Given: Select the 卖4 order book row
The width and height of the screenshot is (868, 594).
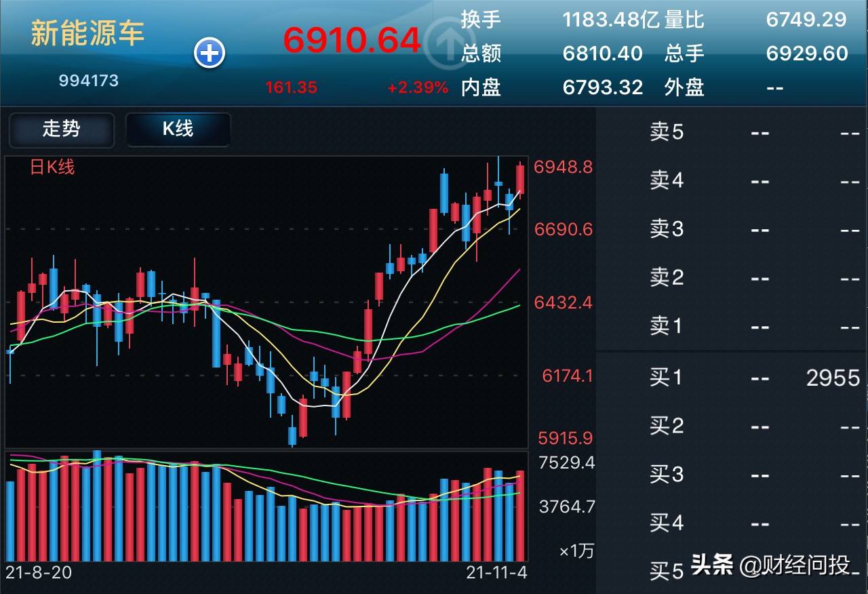Looking at the screenshot, I should [x=732, y=180].
